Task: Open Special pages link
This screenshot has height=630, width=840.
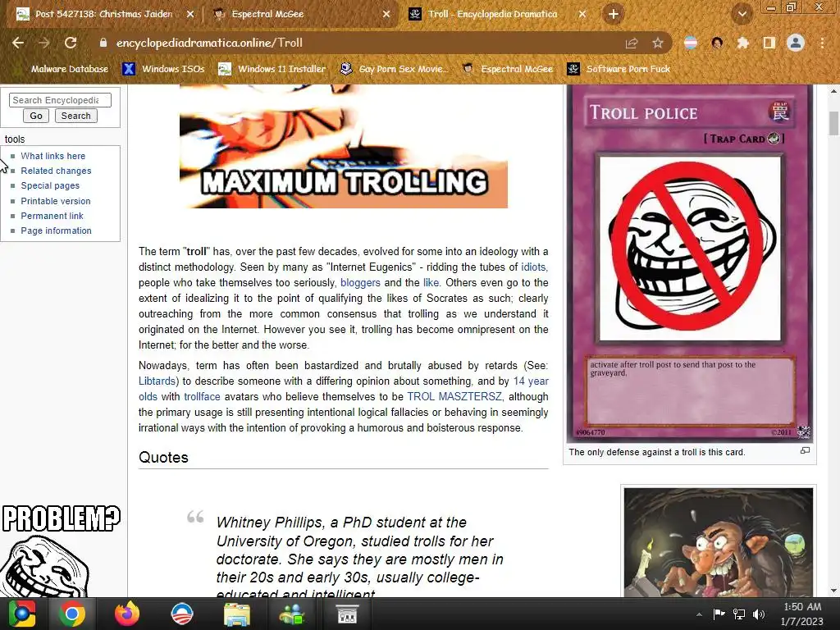Action: coord(50,186)
